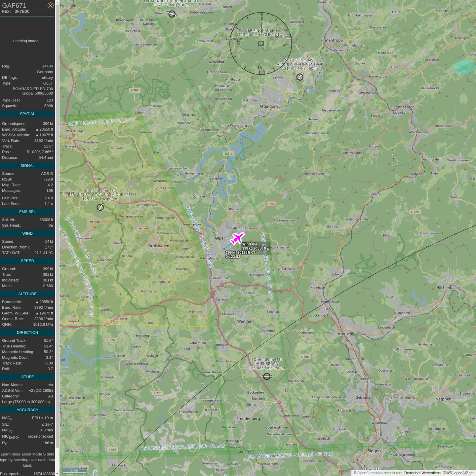Click the sidebar scroll-down arrow

pyautogui.click(x=57, y=474)
